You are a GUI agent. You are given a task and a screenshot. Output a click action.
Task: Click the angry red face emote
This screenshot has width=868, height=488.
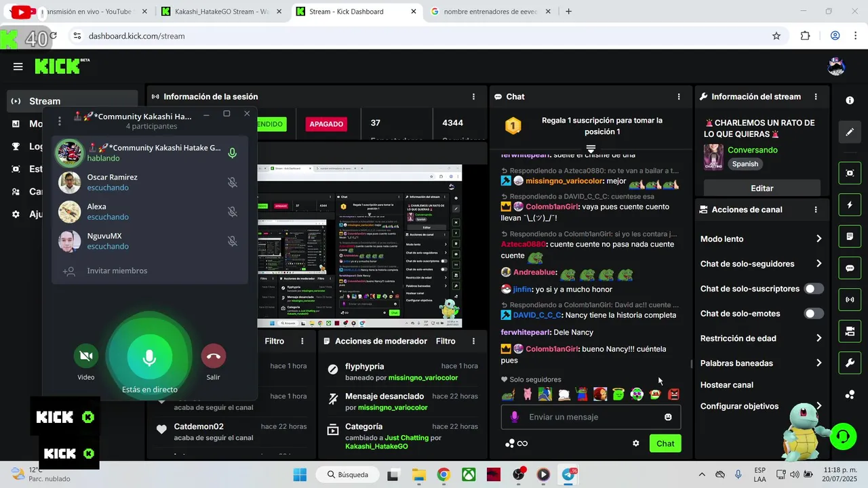coord(673,394)
